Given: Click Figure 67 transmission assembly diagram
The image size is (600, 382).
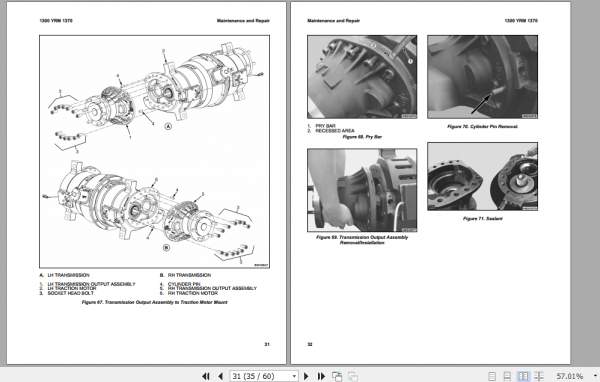Looking at the screenshot, I should coord(154,152).
